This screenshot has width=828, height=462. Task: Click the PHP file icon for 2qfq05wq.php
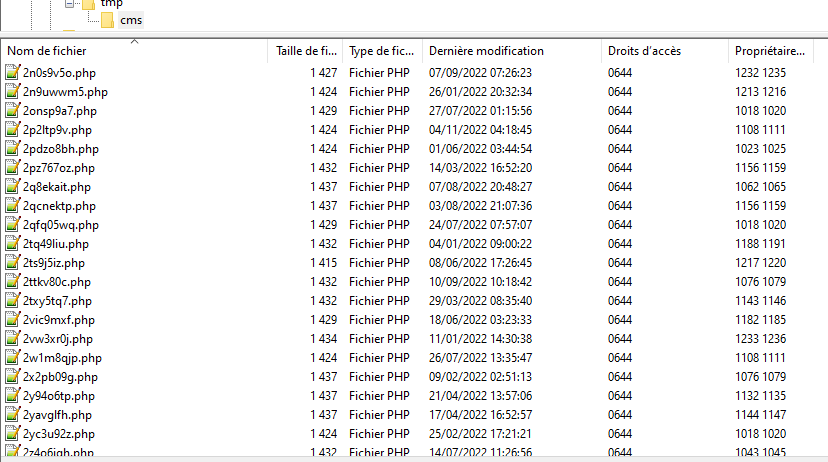(x=13, y=224)
